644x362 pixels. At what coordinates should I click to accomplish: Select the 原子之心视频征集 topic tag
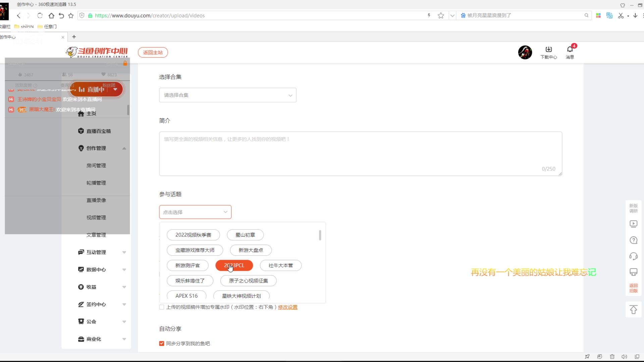(x=249, y=281)
